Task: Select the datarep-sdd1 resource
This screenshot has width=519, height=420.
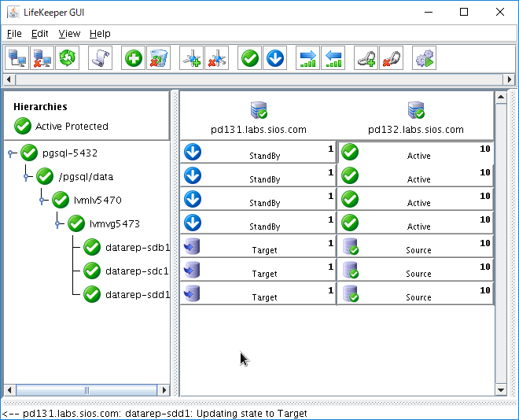Action: [138, 295]
